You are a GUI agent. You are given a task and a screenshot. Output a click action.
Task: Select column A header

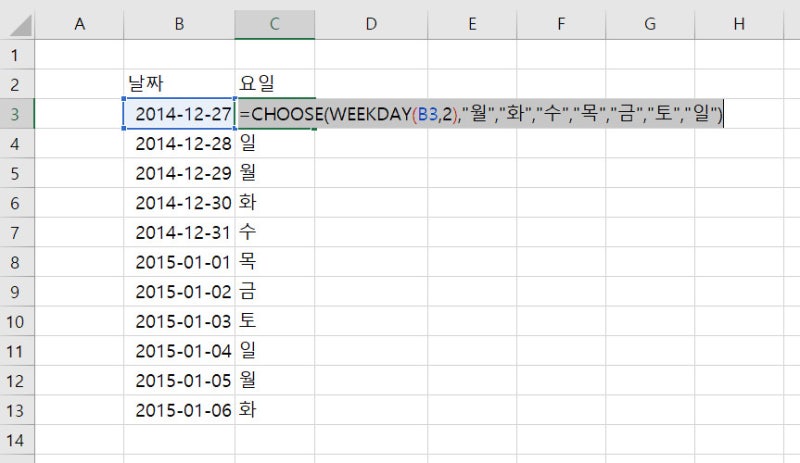[80, 24]
